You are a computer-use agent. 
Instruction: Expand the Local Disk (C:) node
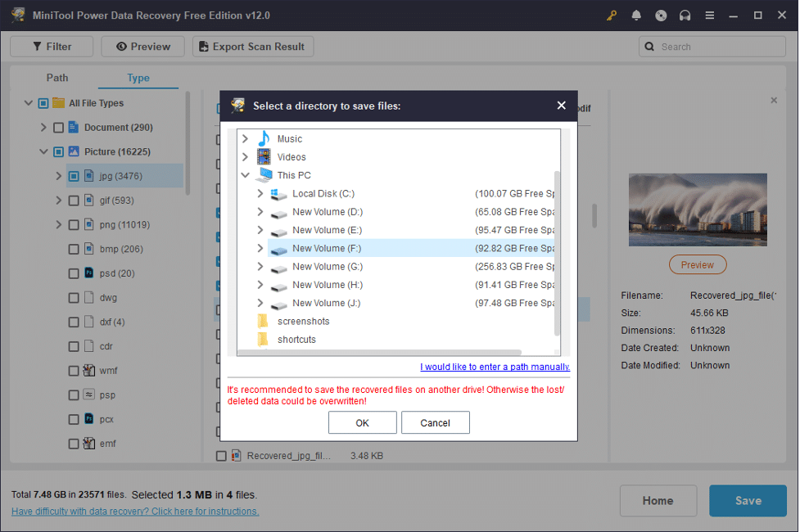[x=260, y=193]
